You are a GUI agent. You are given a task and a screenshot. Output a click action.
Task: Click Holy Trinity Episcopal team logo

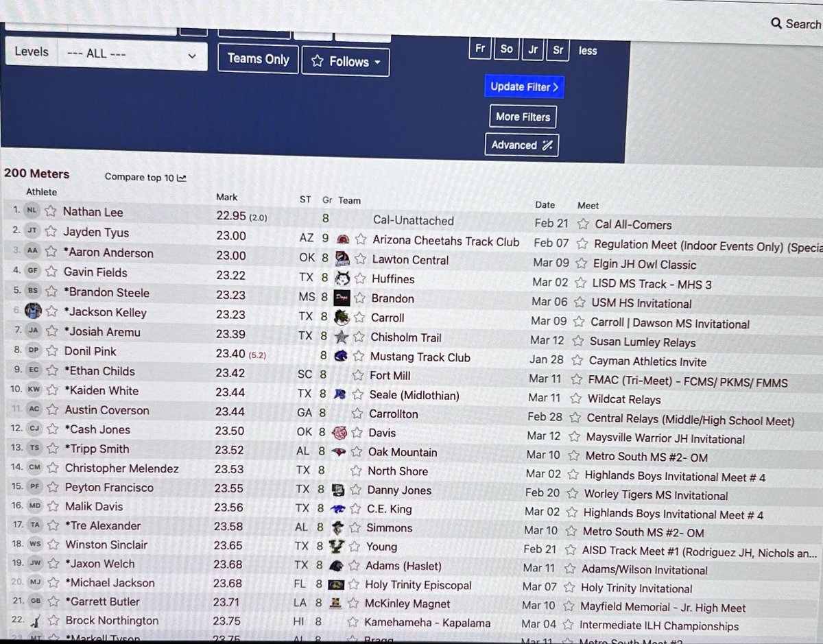335,584
